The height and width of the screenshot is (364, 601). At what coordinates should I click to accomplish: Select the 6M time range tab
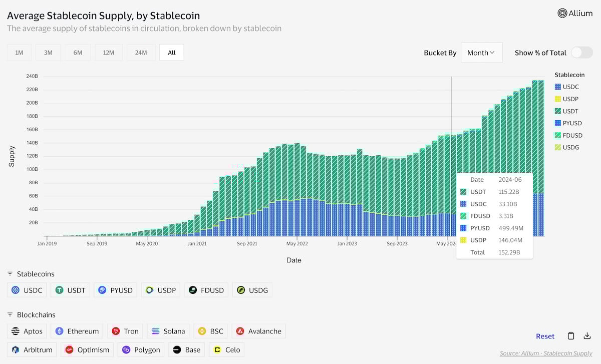pyautogui.click(x=78, y=53)
